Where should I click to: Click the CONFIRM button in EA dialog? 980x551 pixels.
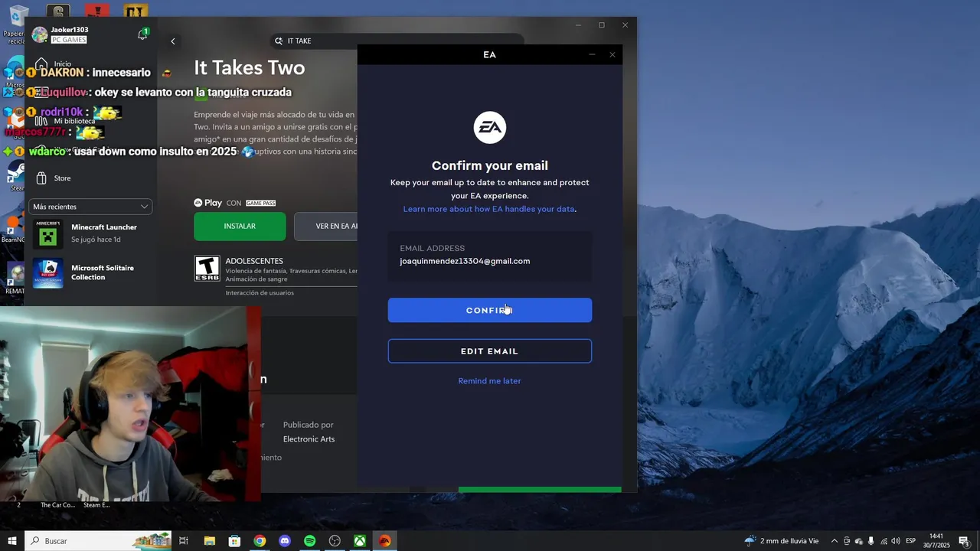[489, 310]
